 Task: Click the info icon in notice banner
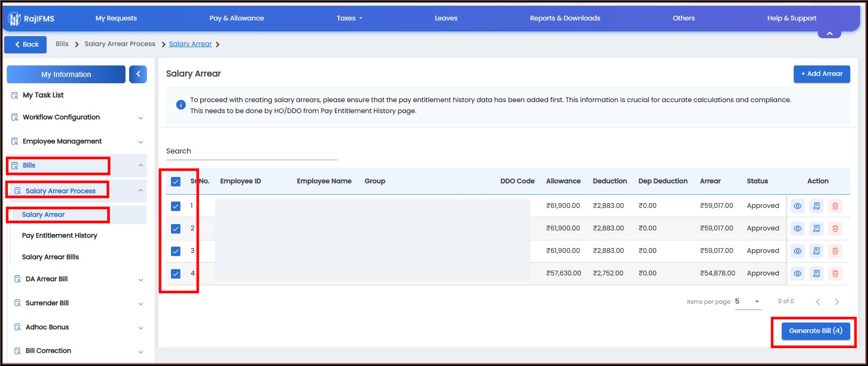point(180,105)
